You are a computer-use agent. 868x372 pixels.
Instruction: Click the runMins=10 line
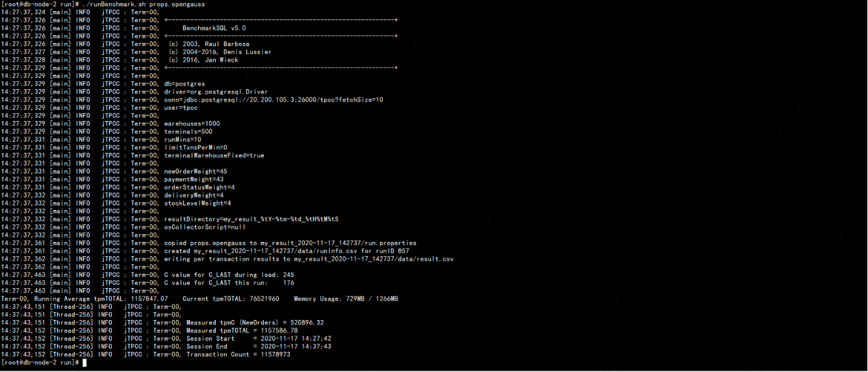(183, 139)
